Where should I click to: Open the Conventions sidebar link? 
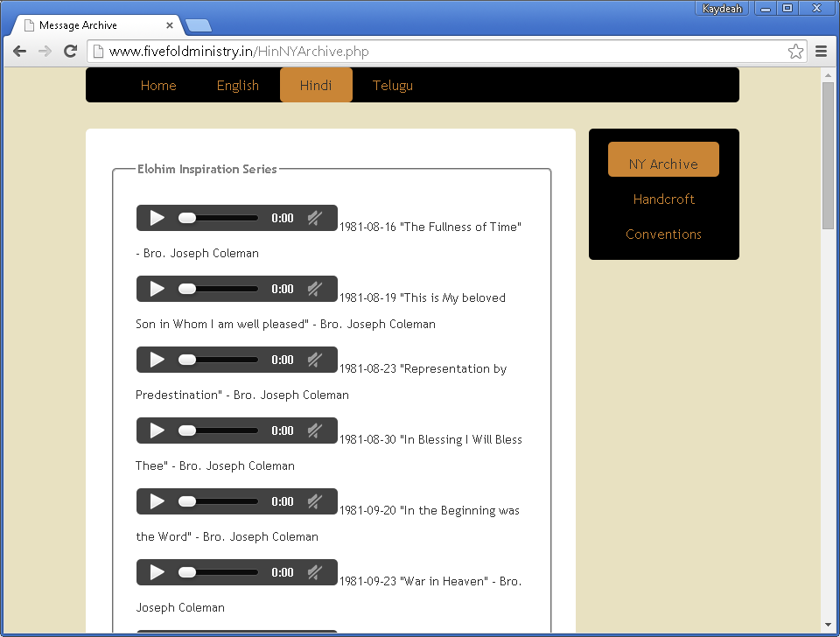pyautogui.click(x=663, y=234)
